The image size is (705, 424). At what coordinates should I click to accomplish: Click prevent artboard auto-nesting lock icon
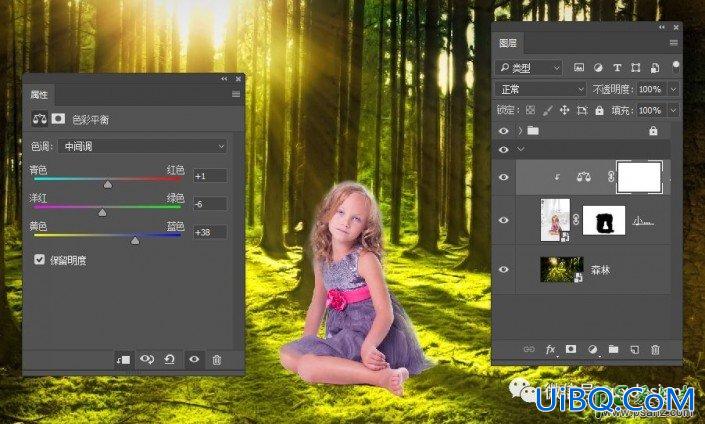[582, 110]
